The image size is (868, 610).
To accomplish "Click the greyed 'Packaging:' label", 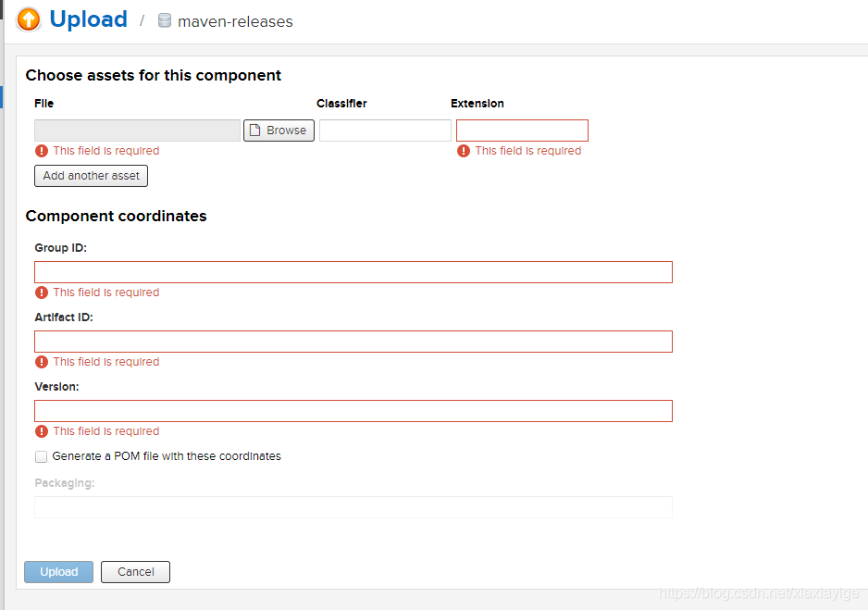I will 65,483.
